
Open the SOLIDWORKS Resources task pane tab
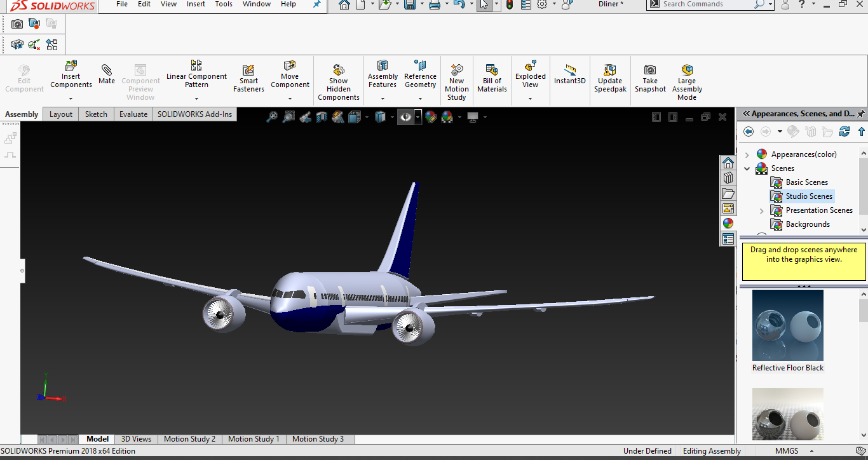pos(728,163)
